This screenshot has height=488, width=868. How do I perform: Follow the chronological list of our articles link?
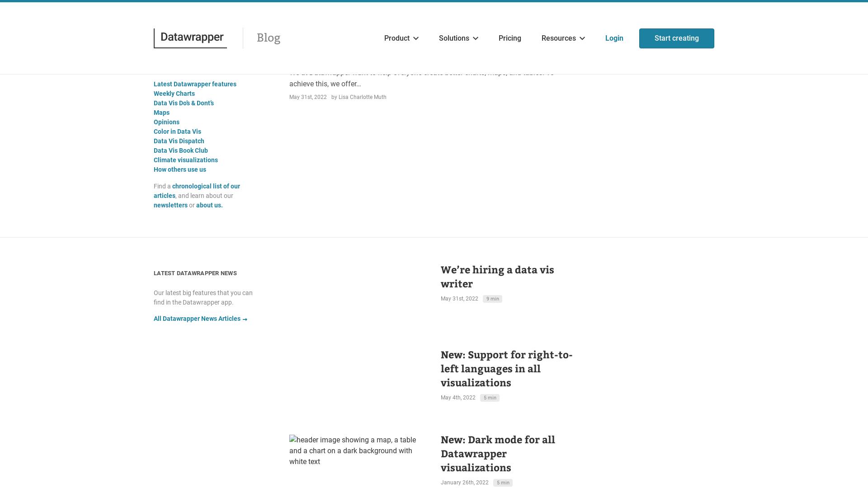[x=206, y=186]
